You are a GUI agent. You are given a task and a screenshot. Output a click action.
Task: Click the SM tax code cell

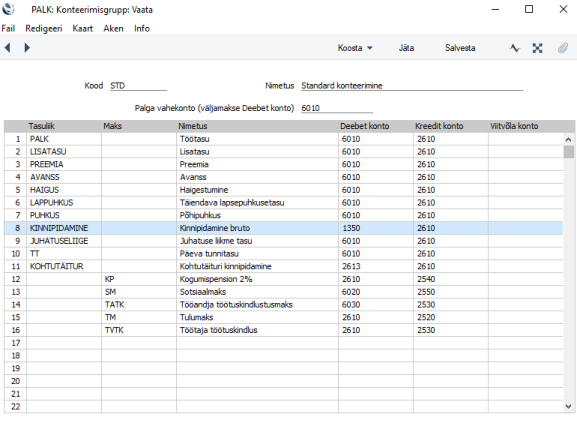(x=139, y=292)
